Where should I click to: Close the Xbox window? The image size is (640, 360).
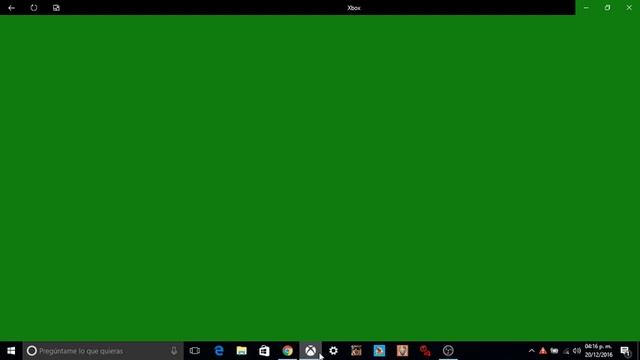pyautogui.click(x=629, y=8)
